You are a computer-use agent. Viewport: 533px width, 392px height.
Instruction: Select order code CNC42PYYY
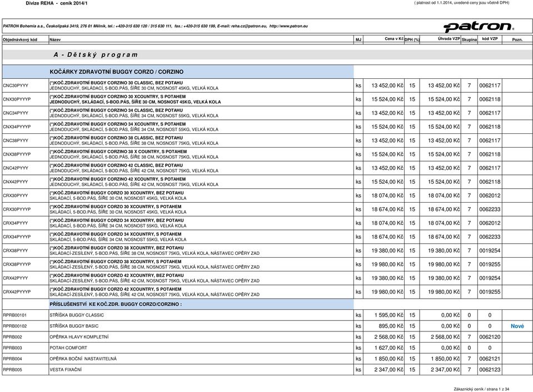coord(16,168)
